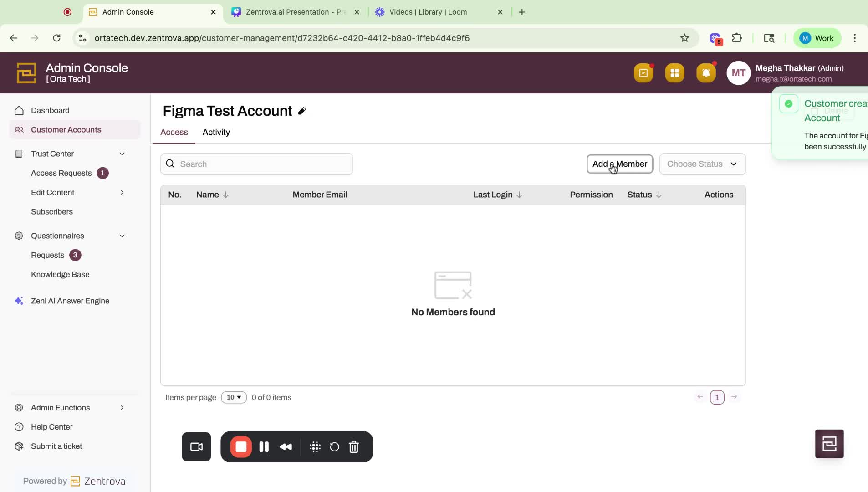Click the Loom extension icon in toolbar

[x=715, y=38]
